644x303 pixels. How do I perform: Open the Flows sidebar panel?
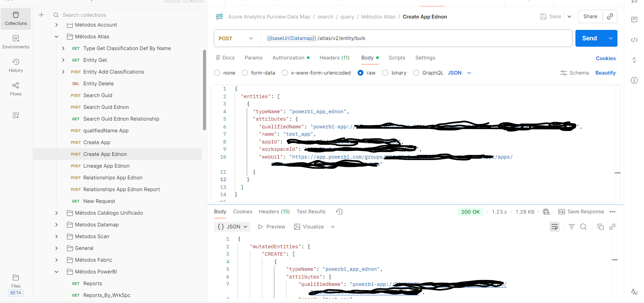pos(16,89)
